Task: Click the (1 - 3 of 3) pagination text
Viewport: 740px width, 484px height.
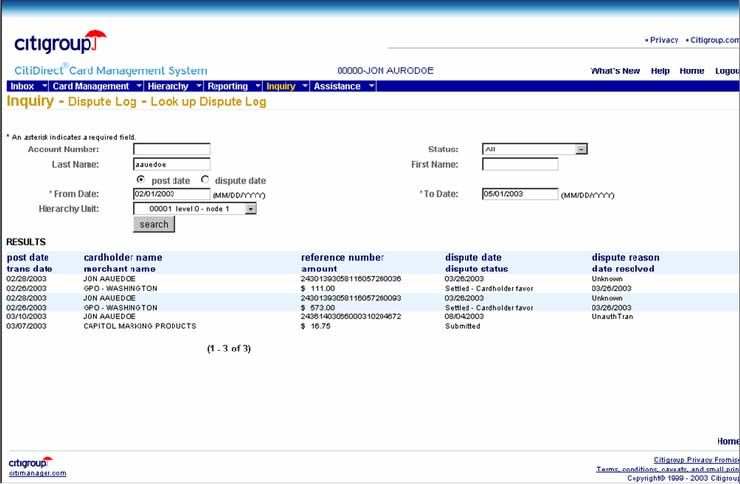Action: (229, 349)
